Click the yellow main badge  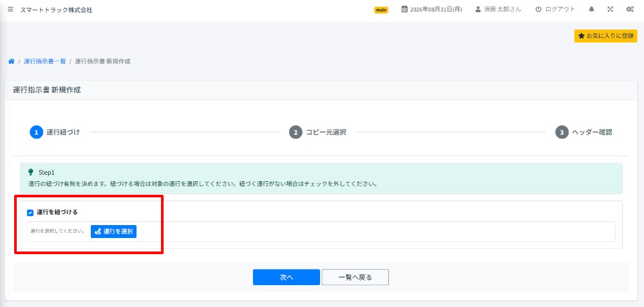[381, 10]
